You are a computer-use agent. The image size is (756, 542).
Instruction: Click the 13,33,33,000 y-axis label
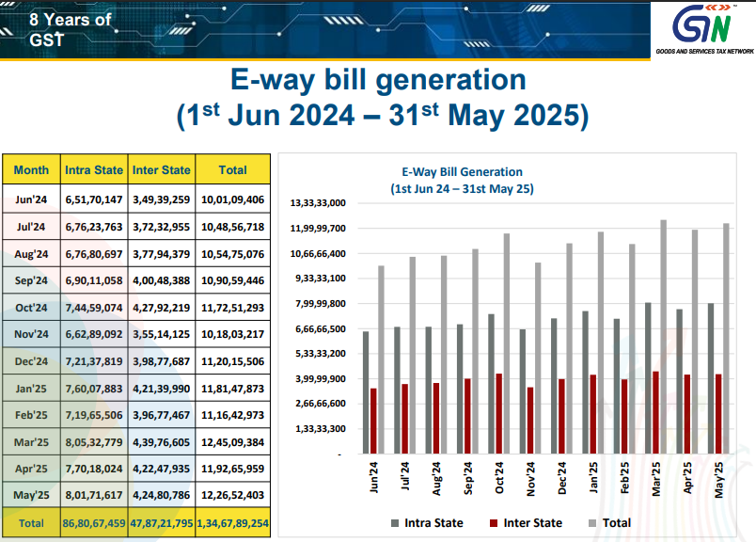318,203
